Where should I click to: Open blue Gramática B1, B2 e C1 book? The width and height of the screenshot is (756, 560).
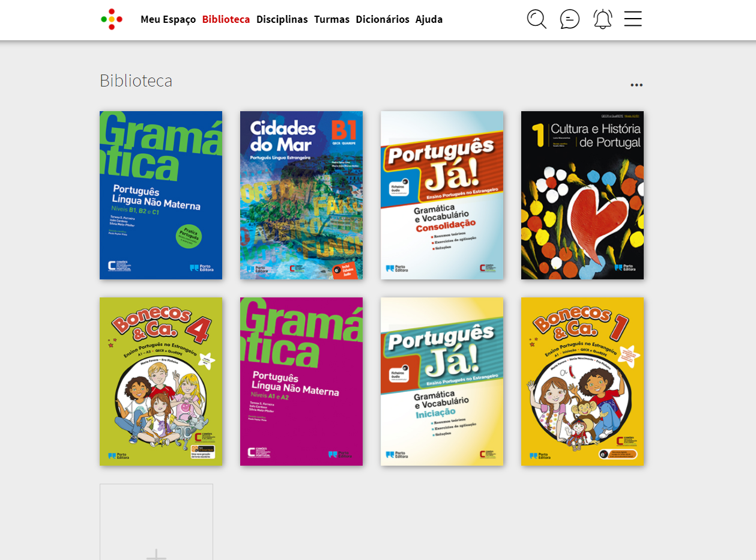pyautogui.click(x=161, y=195)
